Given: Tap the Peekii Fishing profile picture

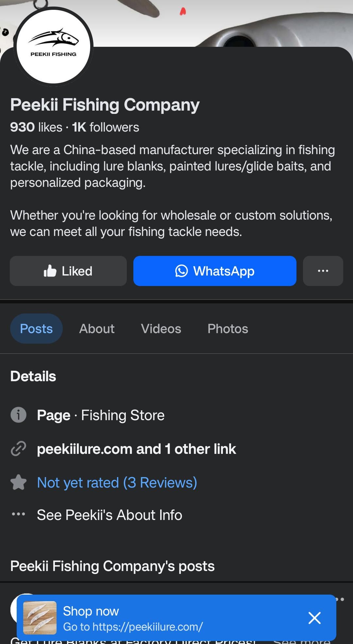Looking at the screenshot, I should coord(54,46).
